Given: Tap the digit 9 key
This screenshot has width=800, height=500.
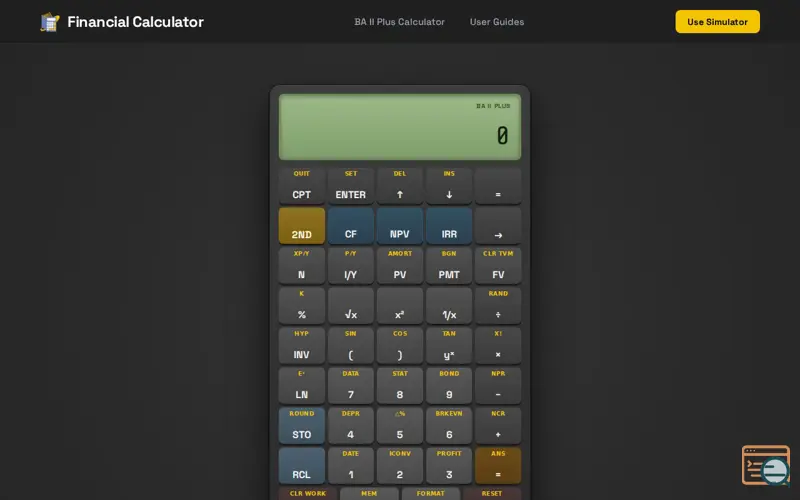Looking at the screenshot, I should [449, 386].
